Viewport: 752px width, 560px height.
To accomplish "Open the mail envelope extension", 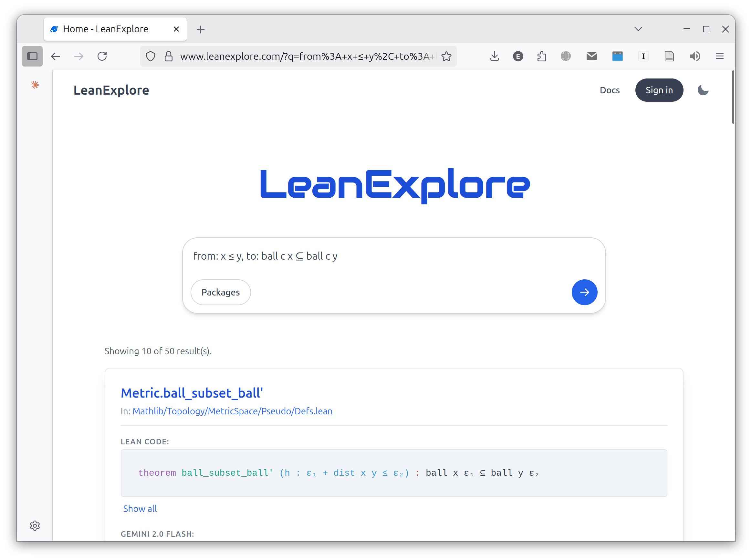I will 592,56.
